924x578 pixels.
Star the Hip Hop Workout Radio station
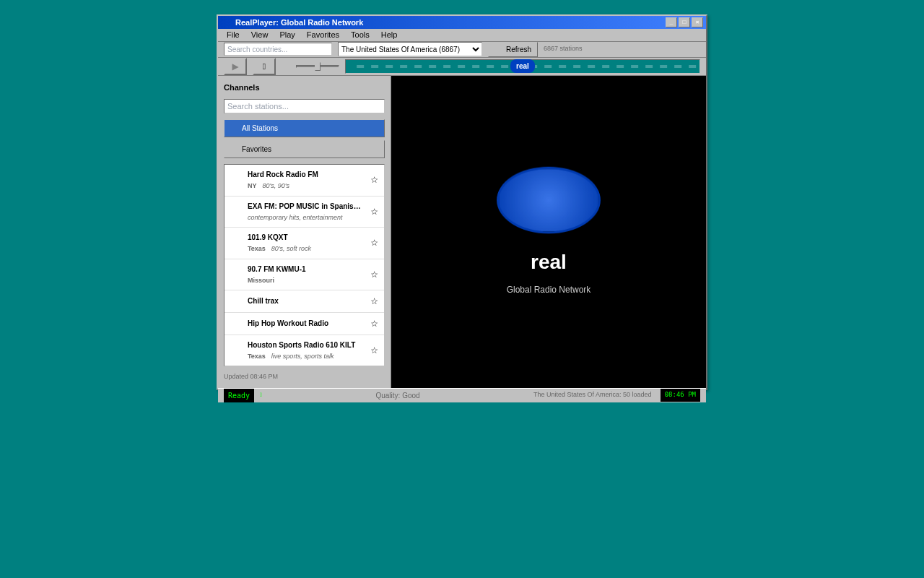click(x=374, y=324)
